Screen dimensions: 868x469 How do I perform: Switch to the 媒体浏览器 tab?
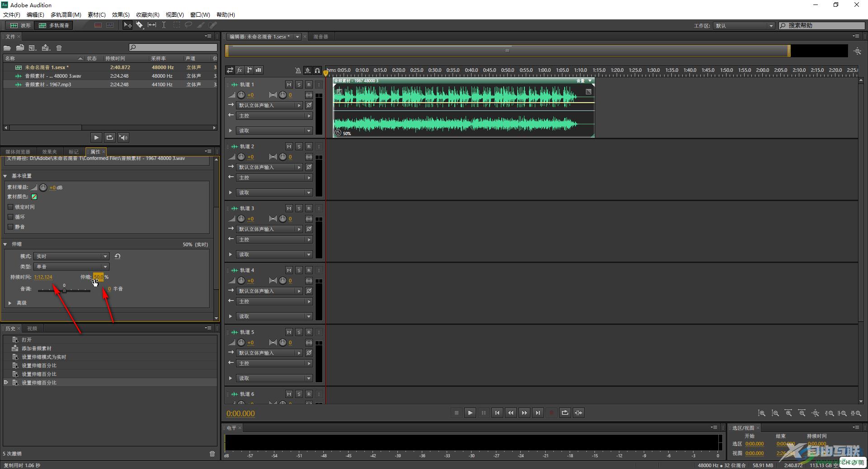click(x=18, y=152)
